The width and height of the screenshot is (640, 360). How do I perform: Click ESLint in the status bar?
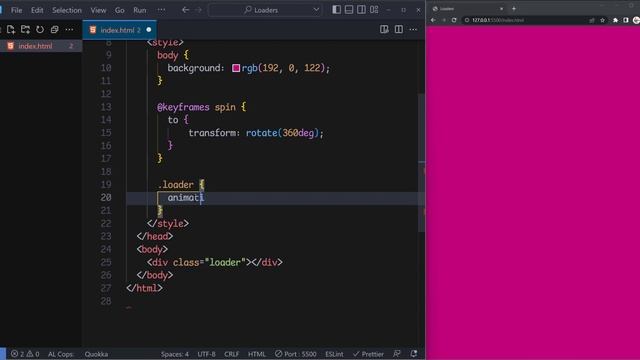point(334,354)
